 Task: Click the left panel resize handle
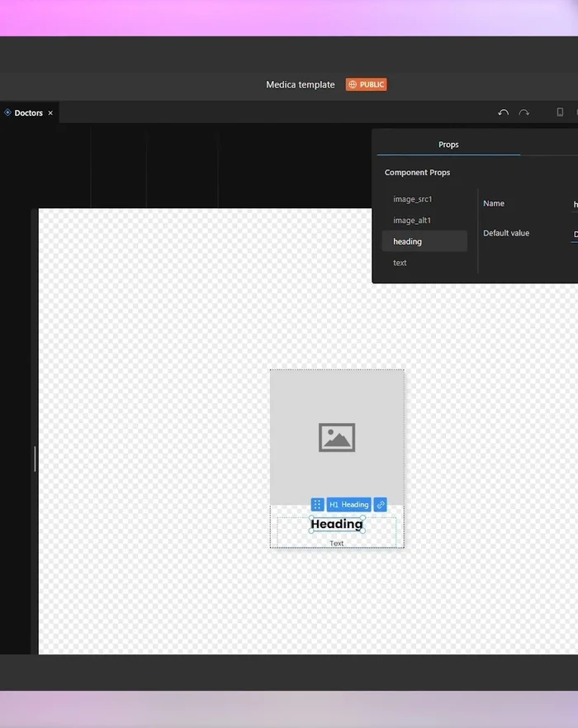coord(35,458)
